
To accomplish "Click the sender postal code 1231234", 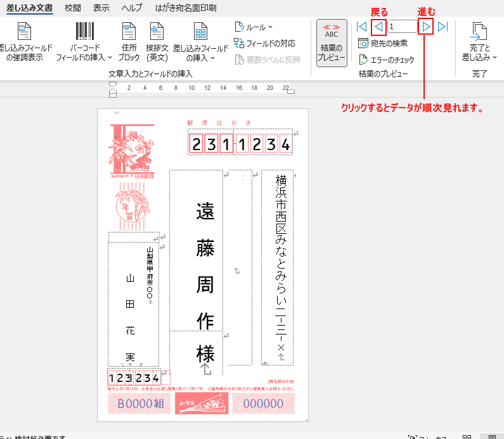I will tap(134, 378).
